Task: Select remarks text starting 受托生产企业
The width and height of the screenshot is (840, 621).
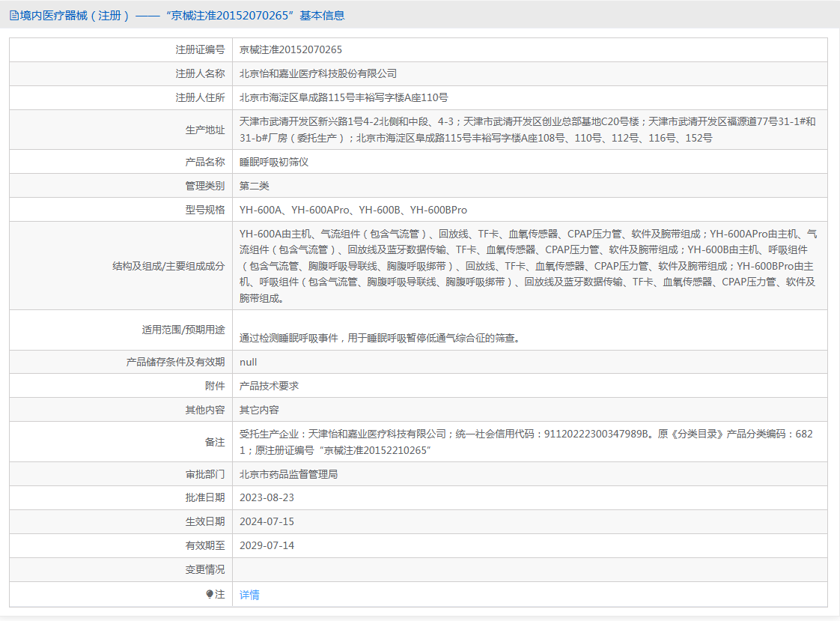Action: click(x=526, y=442)
